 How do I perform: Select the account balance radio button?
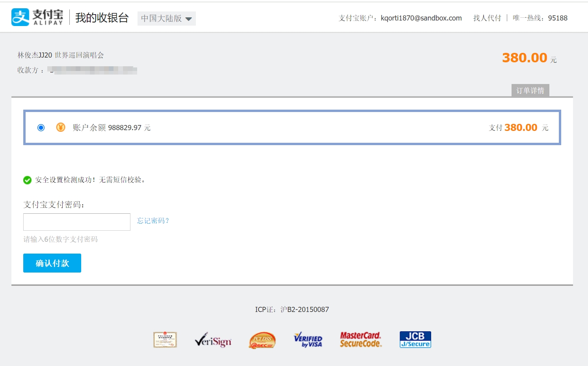tap(41, 128)
